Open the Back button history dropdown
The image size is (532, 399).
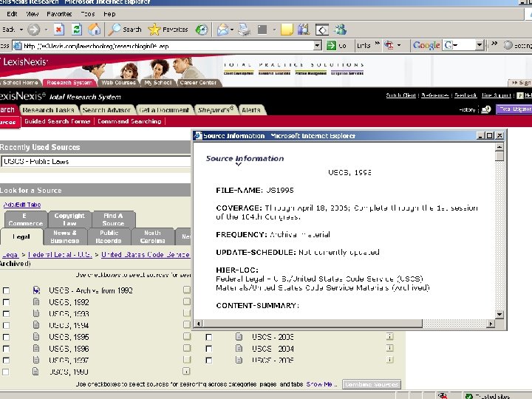(x=21, y=30)
